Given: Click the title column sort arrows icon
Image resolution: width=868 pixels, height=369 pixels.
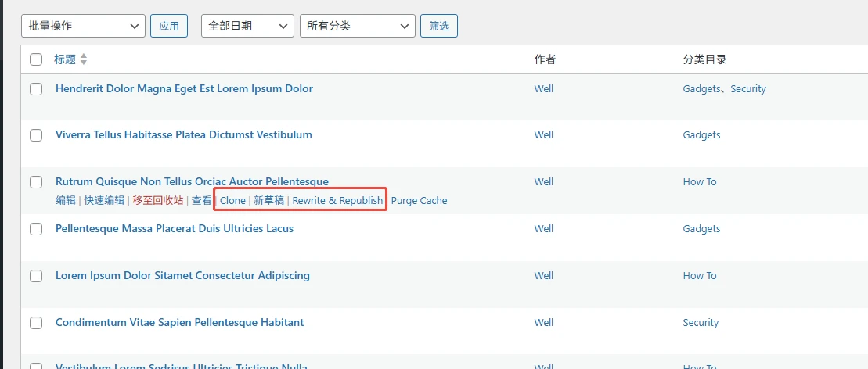Looking at the screenshot, I should pyautogui.click(x=84, y=59).
